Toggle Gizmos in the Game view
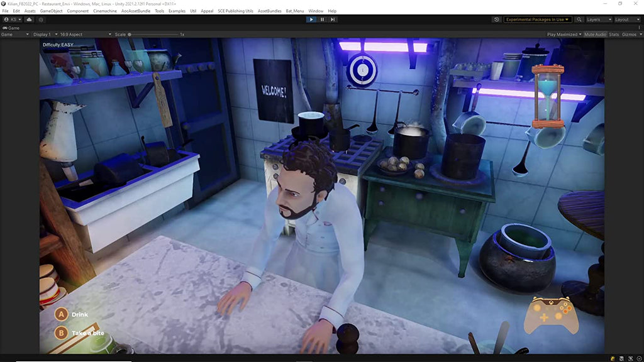Viewport: 644px width, 362px height. point(629,35)
